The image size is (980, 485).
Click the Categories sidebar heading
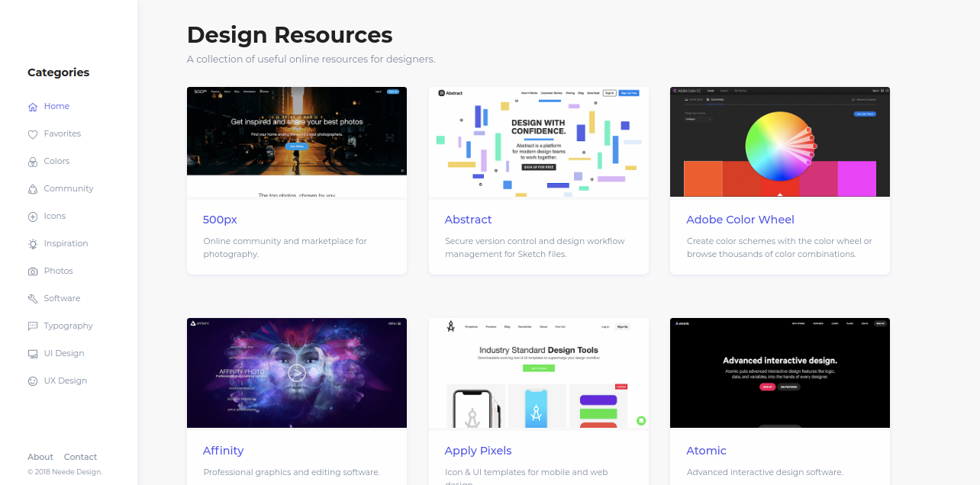point(59,72)
